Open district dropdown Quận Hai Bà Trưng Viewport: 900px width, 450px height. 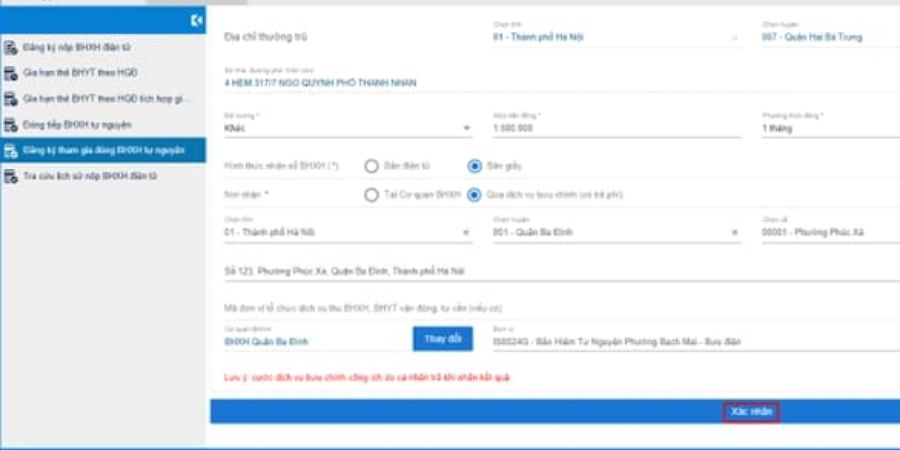[831, 37]
